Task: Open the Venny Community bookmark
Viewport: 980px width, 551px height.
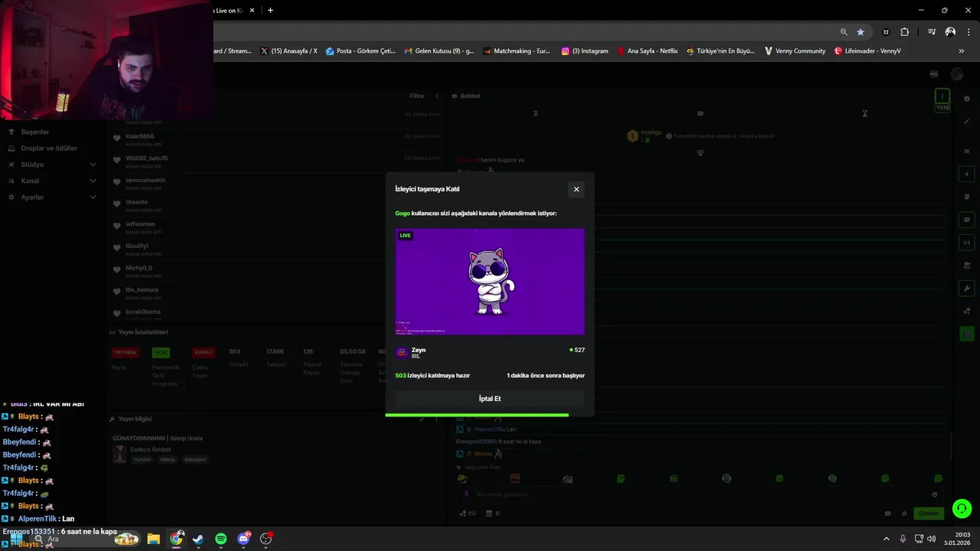Action: click(795, 51)
